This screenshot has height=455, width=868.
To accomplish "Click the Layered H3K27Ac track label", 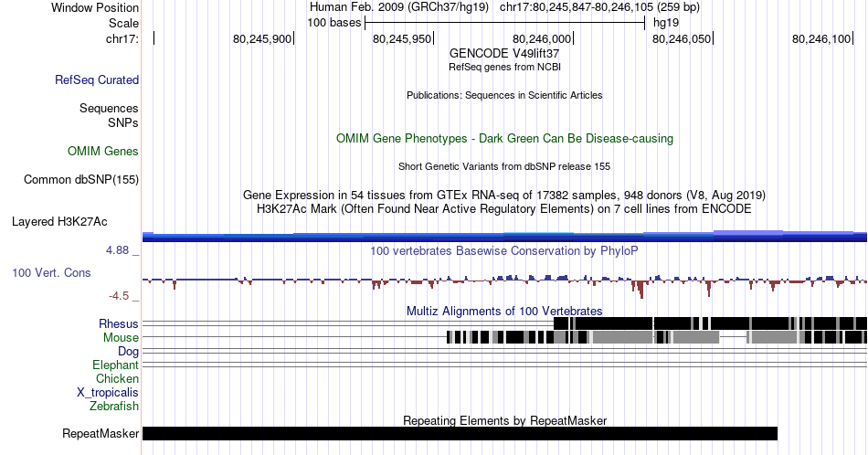I will coord(59,221).
